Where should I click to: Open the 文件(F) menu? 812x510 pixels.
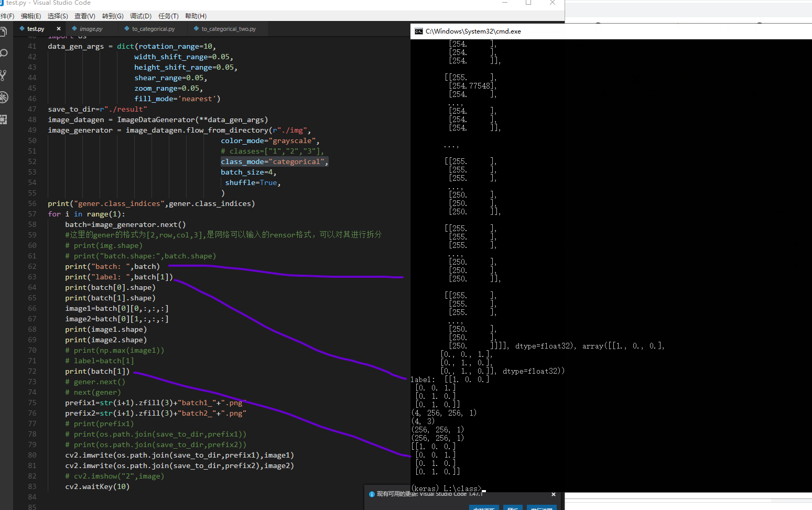(7, 16)
